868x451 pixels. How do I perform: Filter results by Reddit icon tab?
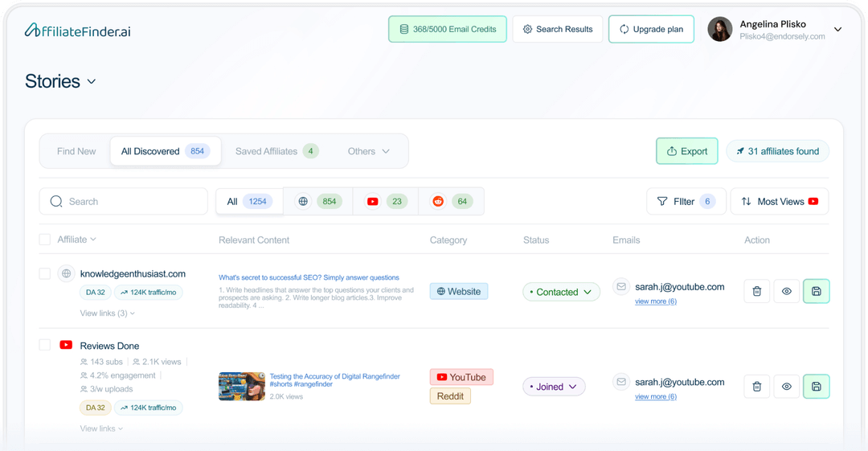click(451, 202)
